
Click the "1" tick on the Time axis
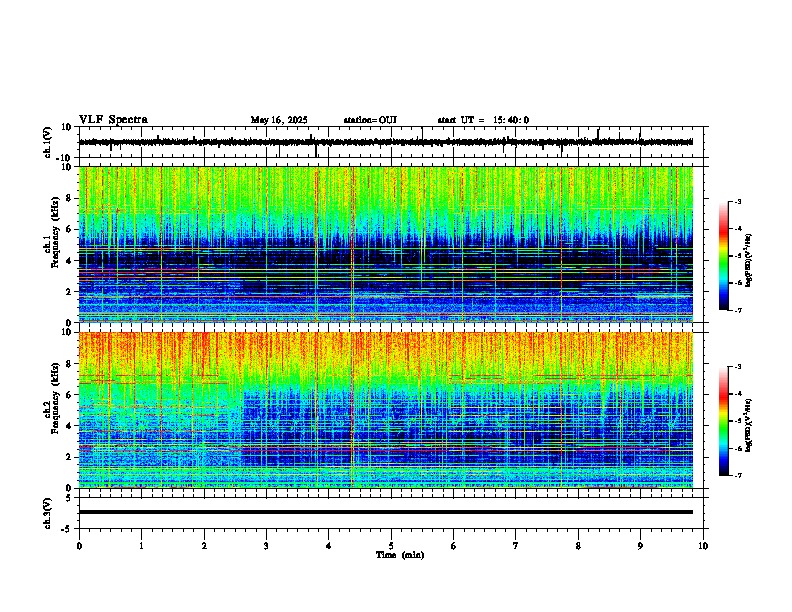click(141, 546)
